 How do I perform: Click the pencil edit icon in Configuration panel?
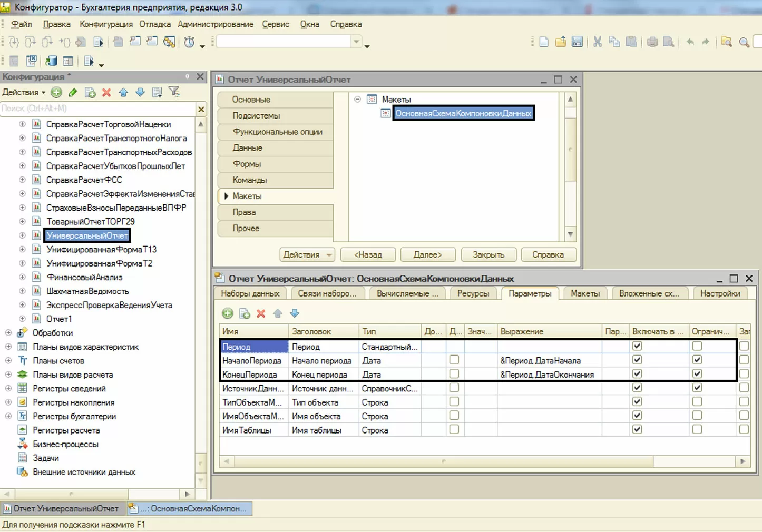click(x=73, y=93)
